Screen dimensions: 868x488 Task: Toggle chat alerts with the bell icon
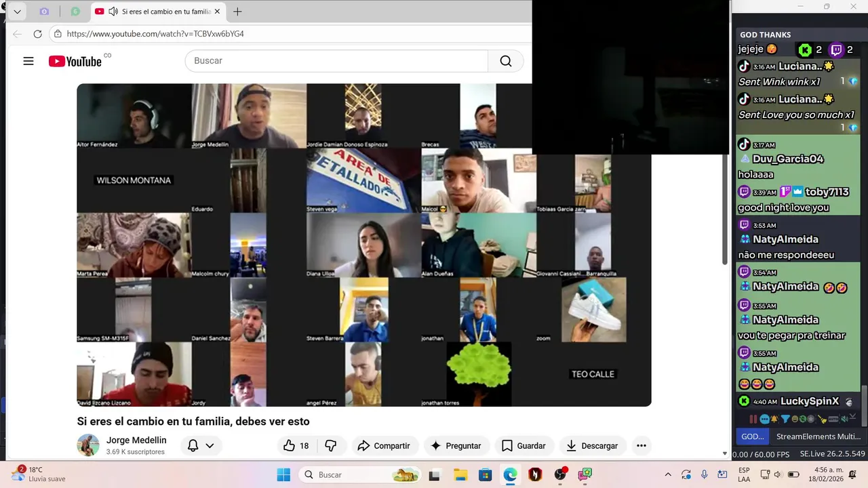click(774, 419)
